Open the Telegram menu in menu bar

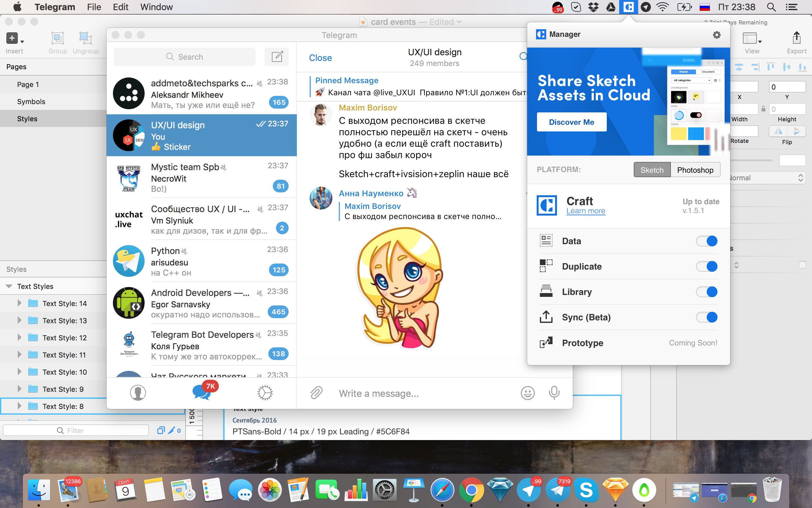[x=55, y=7]
